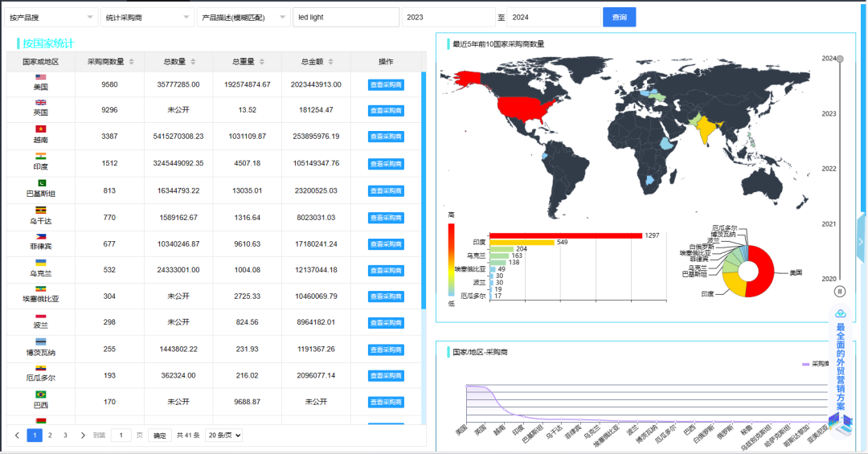The height and width of the screenshot is (454, 868).
Task: Click 查看采购商 for 印度 row
Action: [x=386, y=164]
